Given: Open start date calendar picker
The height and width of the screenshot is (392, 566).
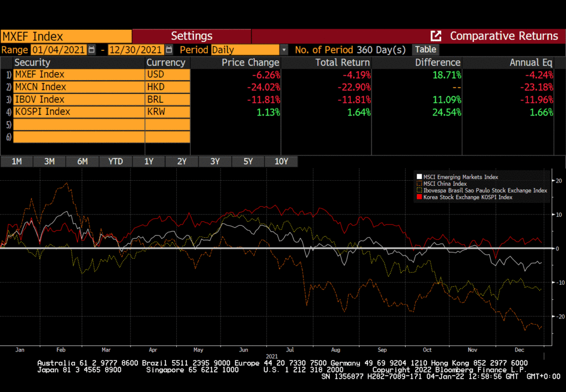Looking at the screenshot, I should tap(92, 50).
